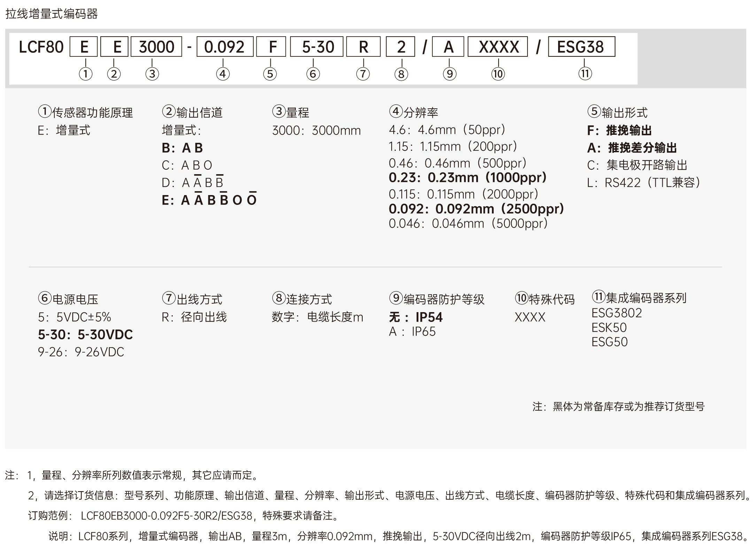This screenshot has width=756, height=549.
Task: Click heading '⑧连接方式'
Action: (302, 299)
